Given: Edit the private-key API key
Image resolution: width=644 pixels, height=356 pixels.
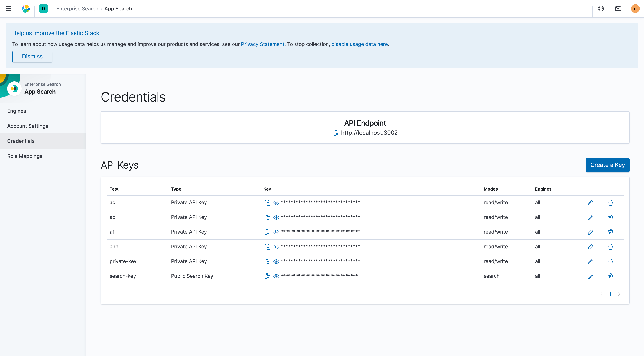Looking at the screenshot, I should (x=590, y=262).
